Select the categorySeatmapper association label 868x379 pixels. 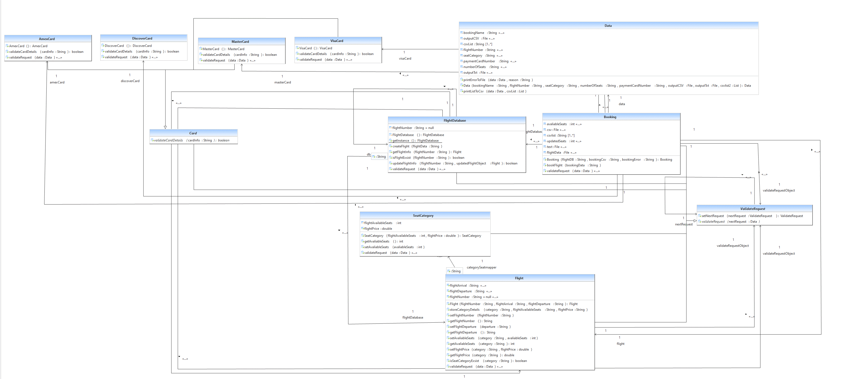pyautogui.click(x=481, y=267)
